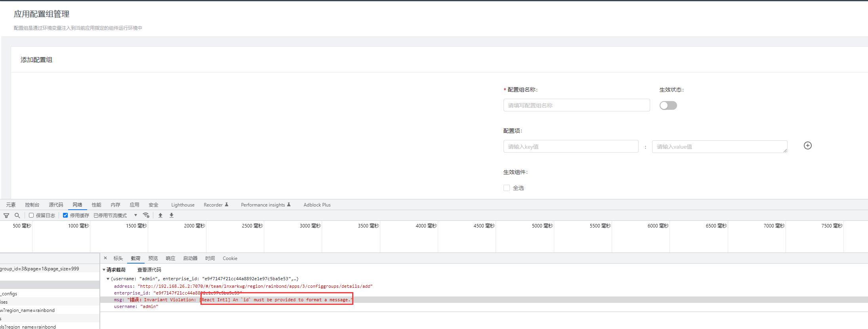This screenshot has height=329, width=868.
Task: Collapse the username payload object tree
Action: coord(108,279)
